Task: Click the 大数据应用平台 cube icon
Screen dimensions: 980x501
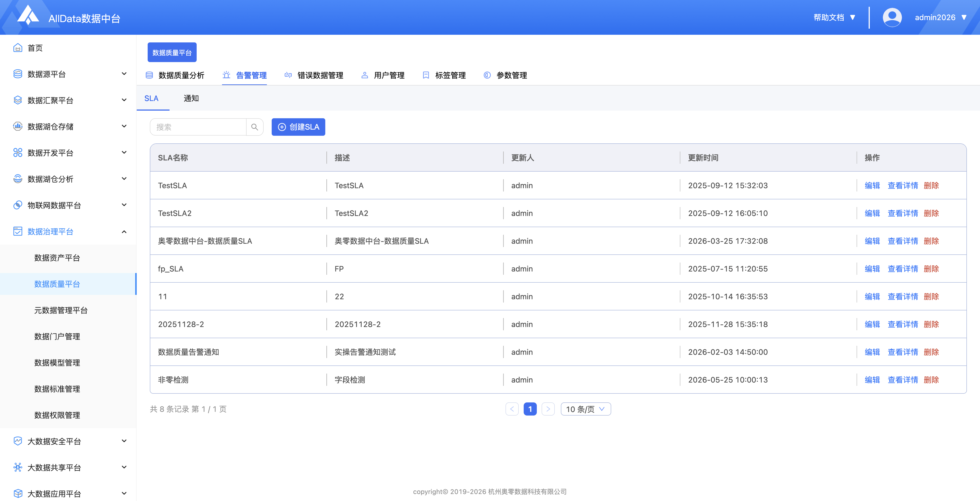Action: coord(17,494)
